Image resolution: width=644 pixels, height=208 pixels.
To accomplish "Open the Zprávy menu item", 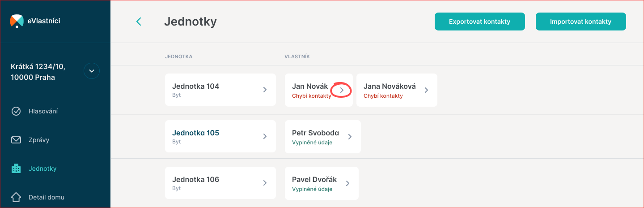I will pyautogui.click(x=39, y=140).
